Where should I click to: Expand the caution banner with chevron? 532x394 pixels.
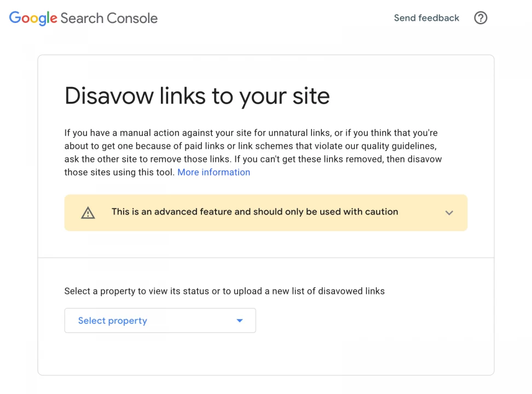click(x=449, y=213)
